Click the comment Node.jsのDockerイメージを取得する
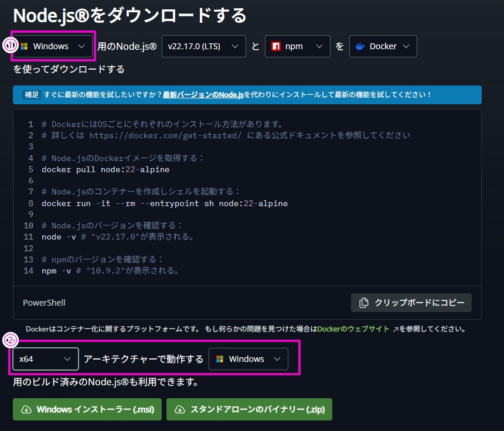 122,158
